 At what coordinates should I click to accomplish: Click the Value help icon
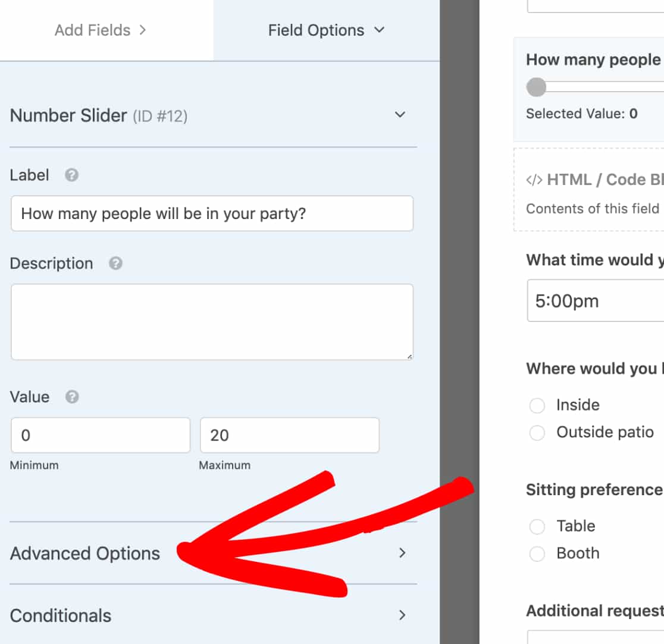click(71, 396)
